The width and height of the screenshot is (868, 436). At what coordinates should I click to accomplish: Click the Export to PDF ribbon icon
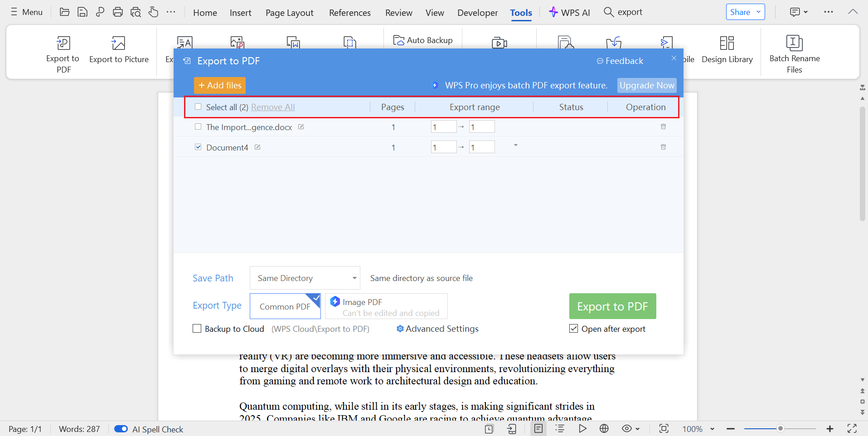tap(63, 43)
